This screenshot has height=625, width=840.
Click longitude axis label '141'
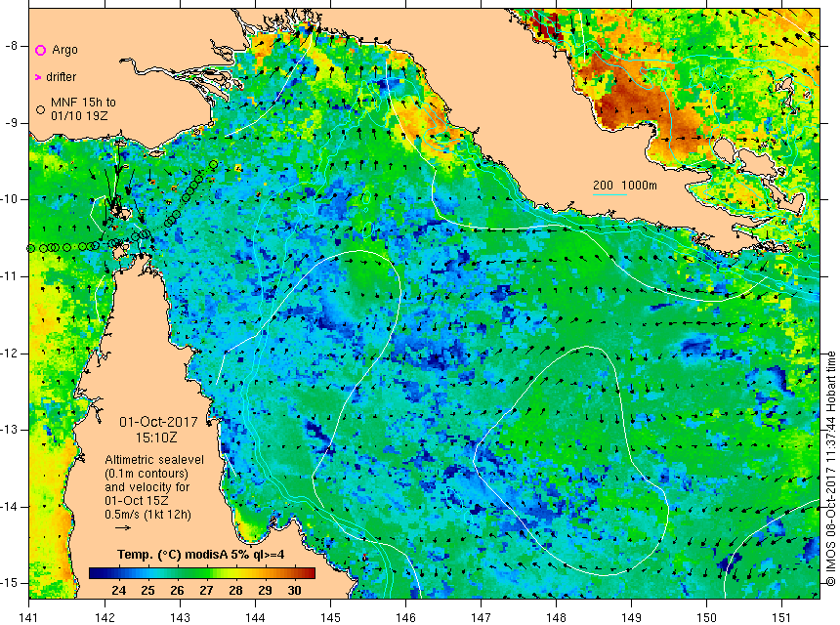29,617
